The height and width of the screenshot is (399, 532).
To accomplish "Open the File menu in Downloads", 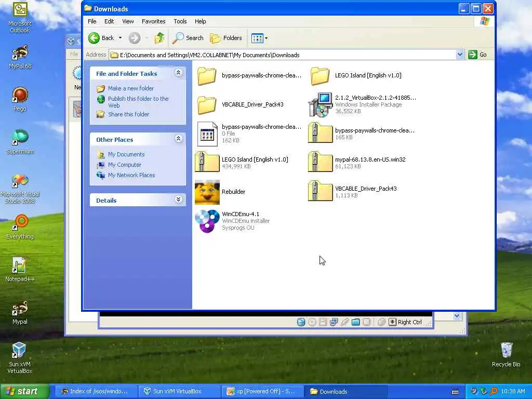I will 92,21.
